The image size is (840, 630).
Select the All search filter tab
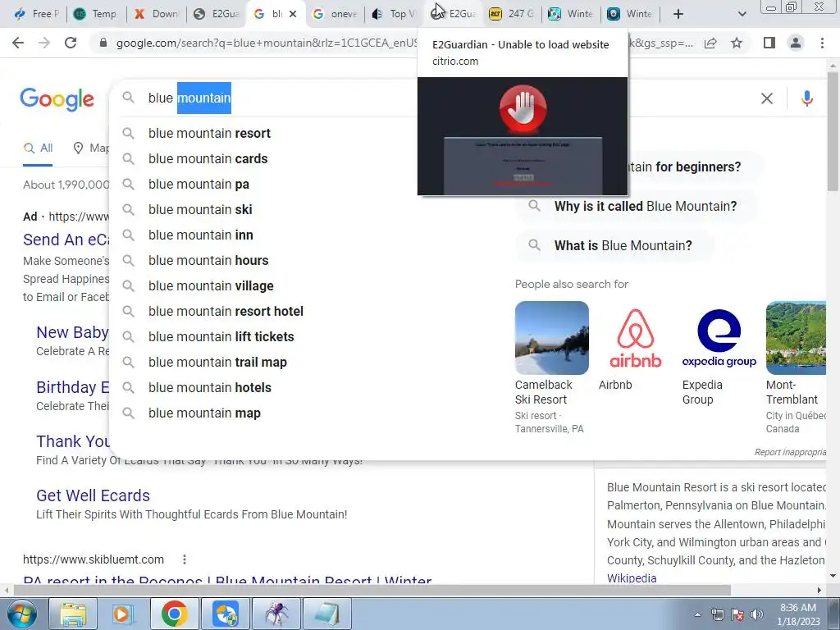coord(38,148)
